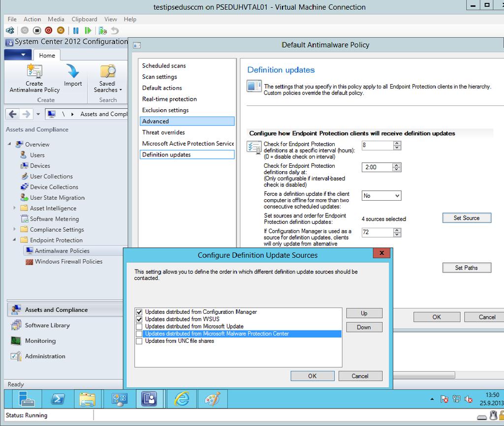Viewport: 504px width, 426px height.
Task: Select Scheduled scans policy section
Action: point(187,65)
